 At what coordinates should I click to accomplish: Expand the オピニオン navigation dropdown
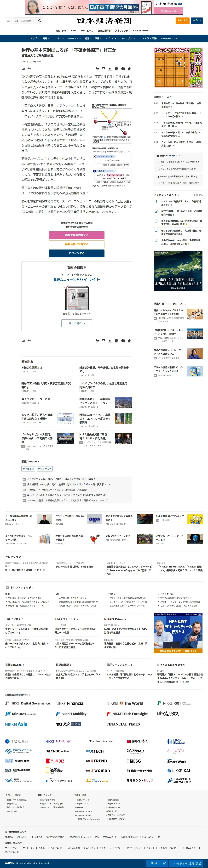(x=112, y=38)
